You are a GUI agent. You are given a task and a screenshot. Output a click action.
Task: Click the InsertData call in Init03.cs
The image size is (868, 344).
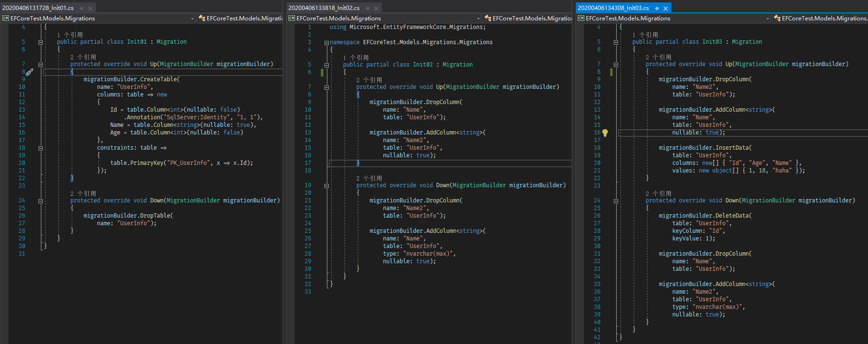(732, 148)
